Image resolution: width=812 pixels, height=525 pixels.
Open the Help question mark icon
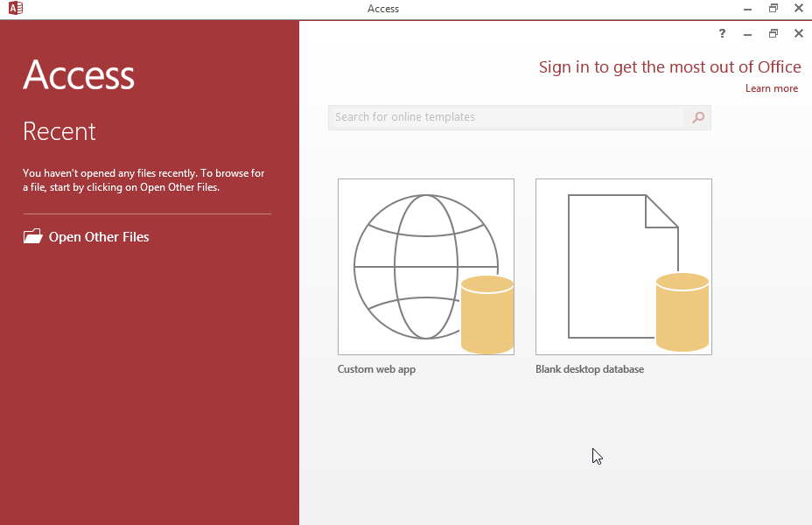[x=723, y=33]
